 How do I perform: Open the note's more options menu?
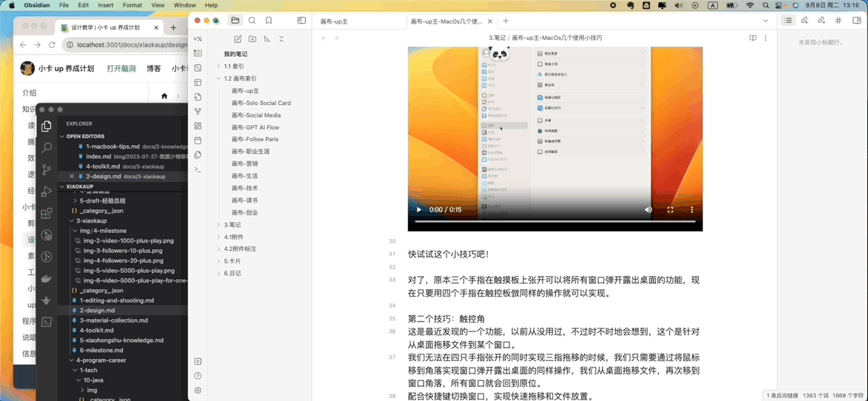[x=765, y=38]
